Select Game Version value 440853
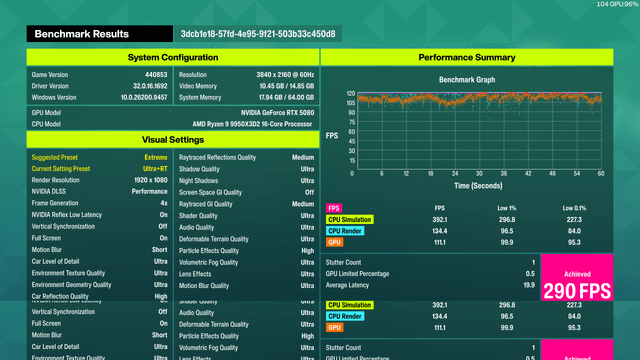Viewport: 640px width, 360px height. [x=156, y=75]
